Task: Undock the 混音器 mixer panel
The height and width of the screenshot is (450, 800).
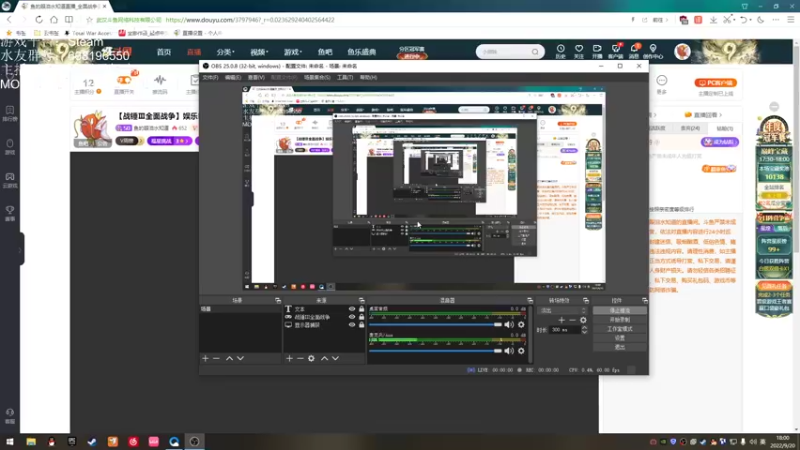Action: pos(530,301)
